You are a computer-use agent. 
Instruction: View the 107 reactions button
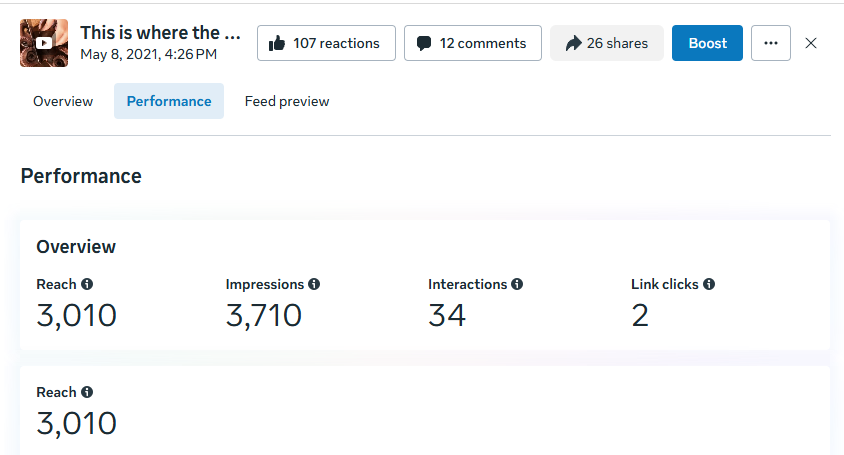click(326, 43)
